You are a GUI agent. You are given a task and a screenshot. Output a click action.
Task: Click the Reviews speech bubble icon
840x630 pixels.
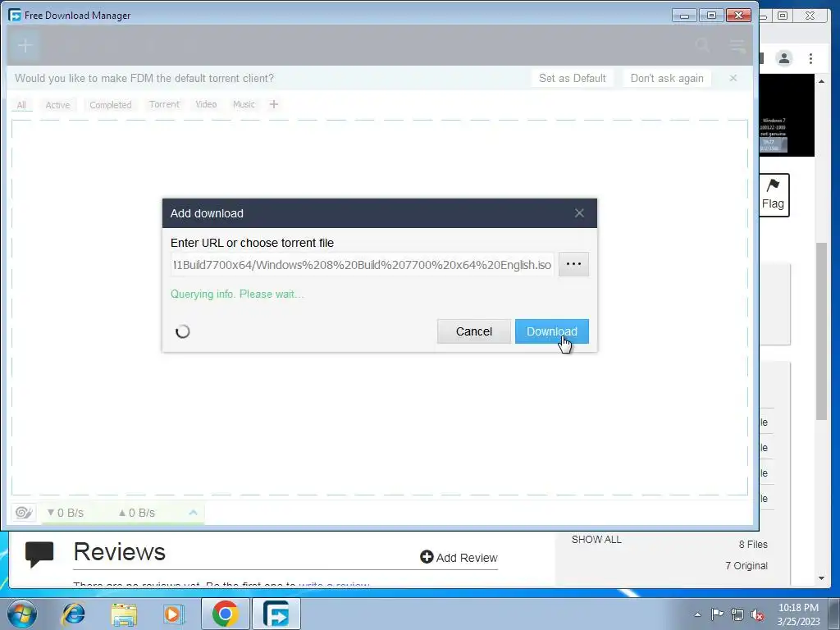pos(39,555)
